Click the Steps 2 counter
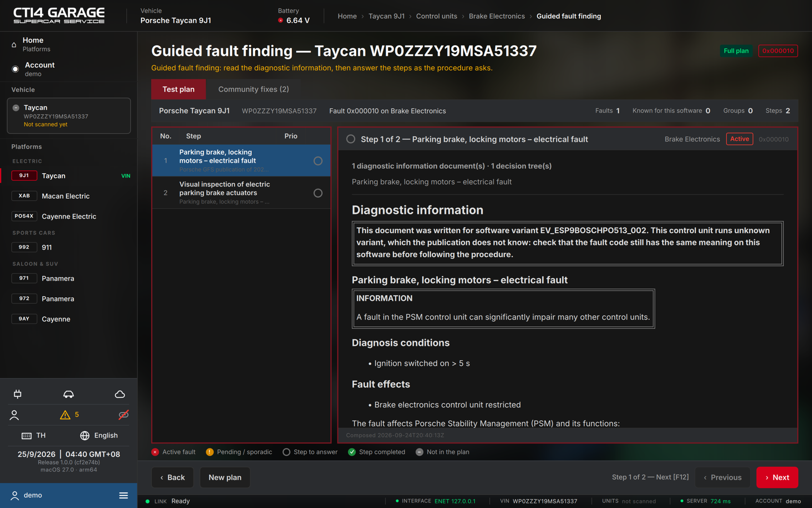 click(778, 111)
